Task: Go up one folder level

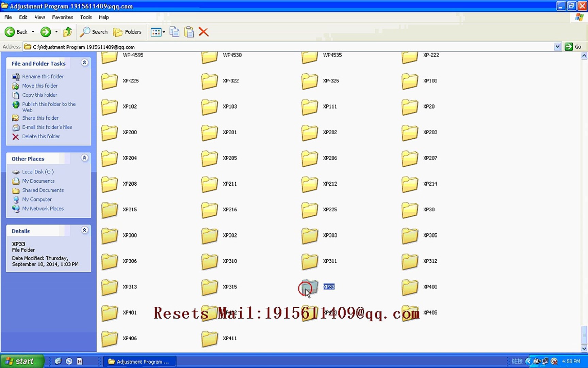Action: pyautogui.click(x=68, y=32)
